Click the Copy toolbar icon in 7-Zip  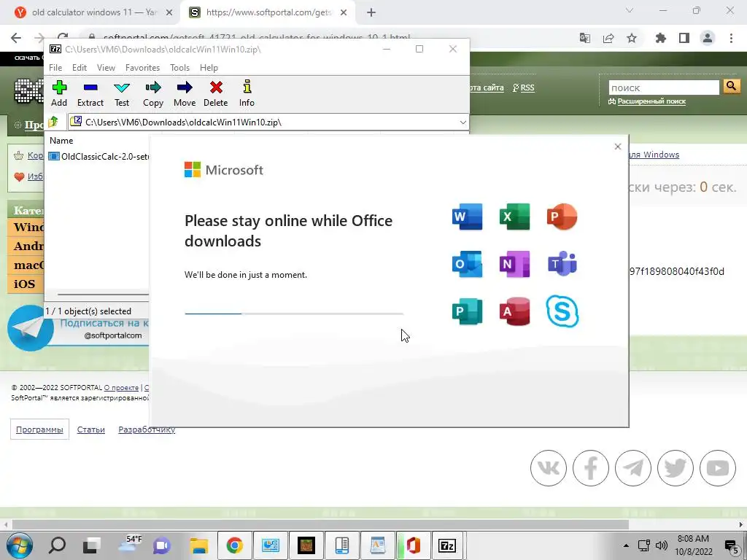point(153,93)
